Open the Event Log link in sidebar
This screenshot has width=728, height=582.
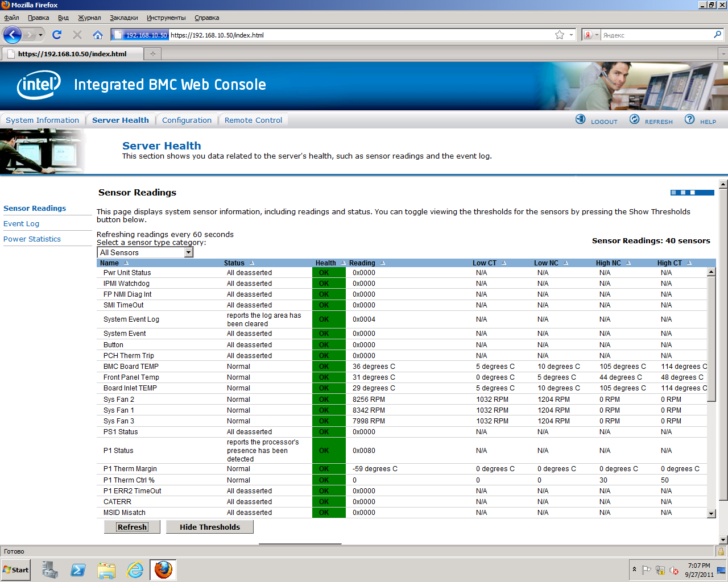click(22, 224)
